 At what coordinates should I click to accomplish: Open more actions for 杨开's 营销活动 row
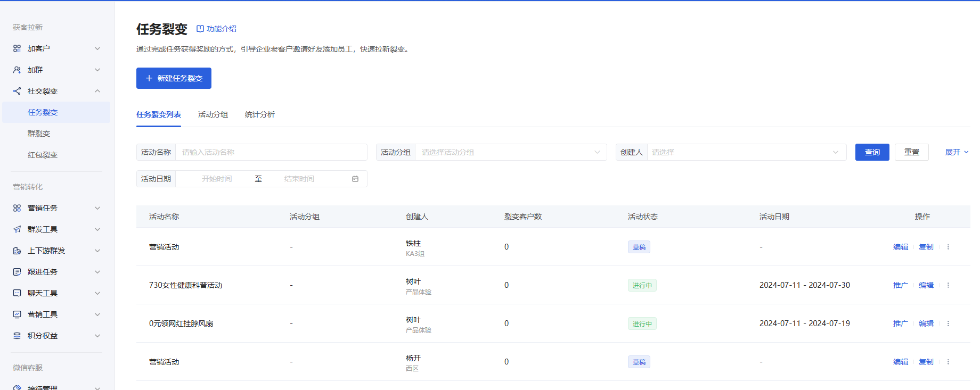[x=948, y=362]
